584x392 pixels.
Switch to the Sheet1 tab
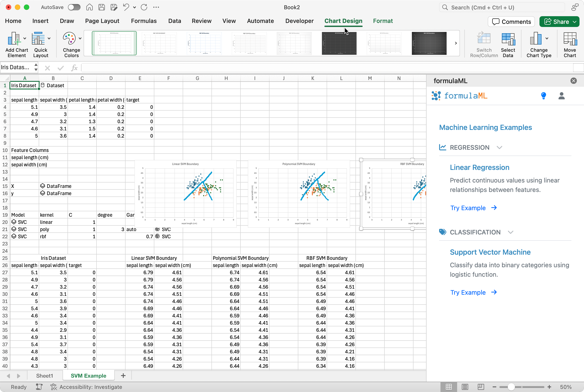click(x=45, y=376)
